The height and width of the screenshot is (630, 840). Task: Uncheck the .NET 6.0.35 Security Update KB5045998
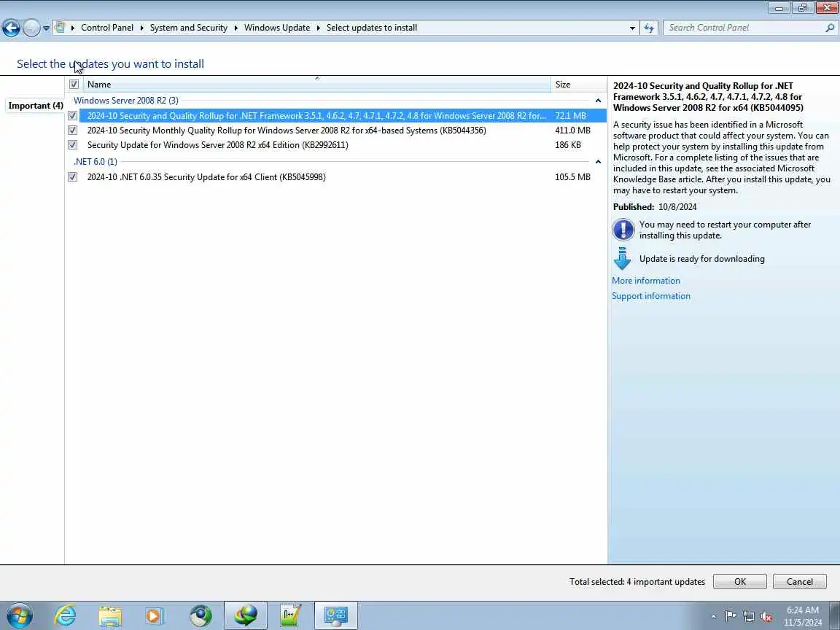[73, 176]
